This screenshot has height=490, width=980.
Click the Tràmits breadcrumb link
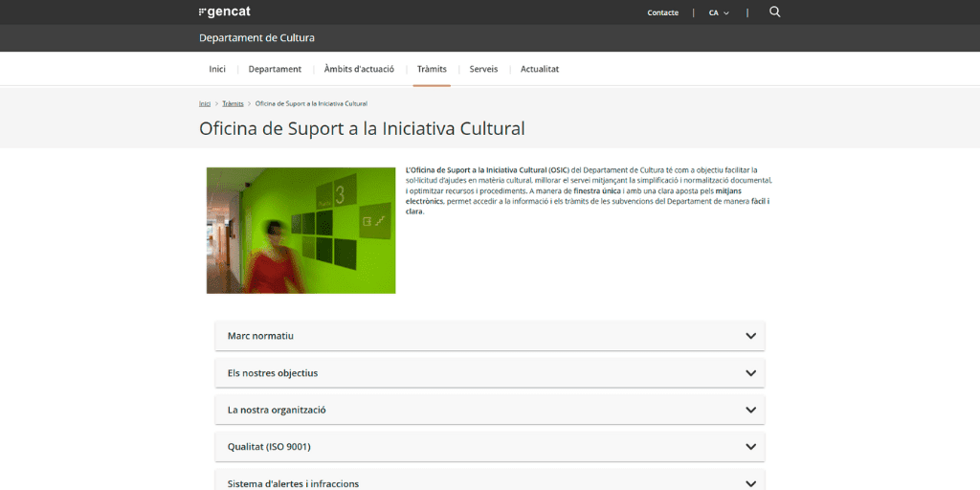tap(233, 103)
